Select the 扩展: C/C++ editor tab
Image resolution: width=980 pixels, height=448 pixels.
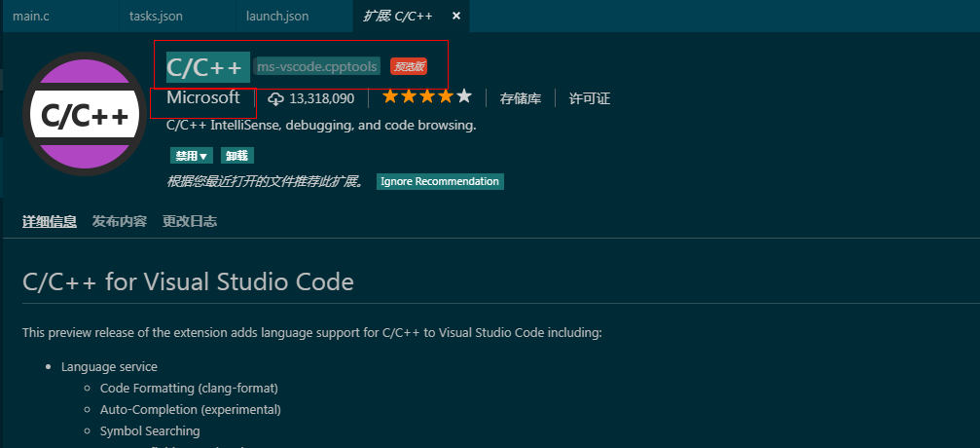pos(397,17)
